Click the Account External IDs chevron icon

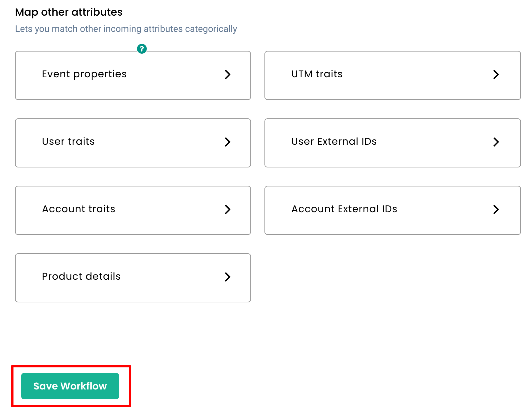(496, 209)
